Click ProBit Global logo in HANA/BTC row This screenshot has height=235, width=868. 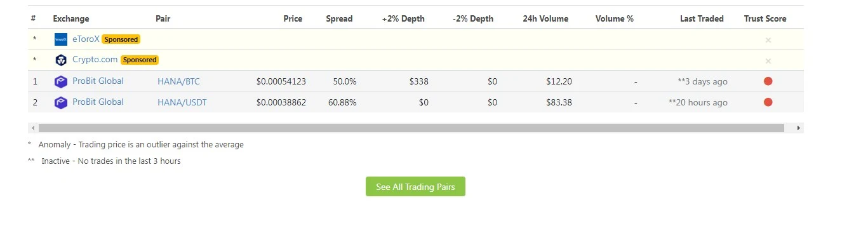pyautogui.click(x=61, y=81)
